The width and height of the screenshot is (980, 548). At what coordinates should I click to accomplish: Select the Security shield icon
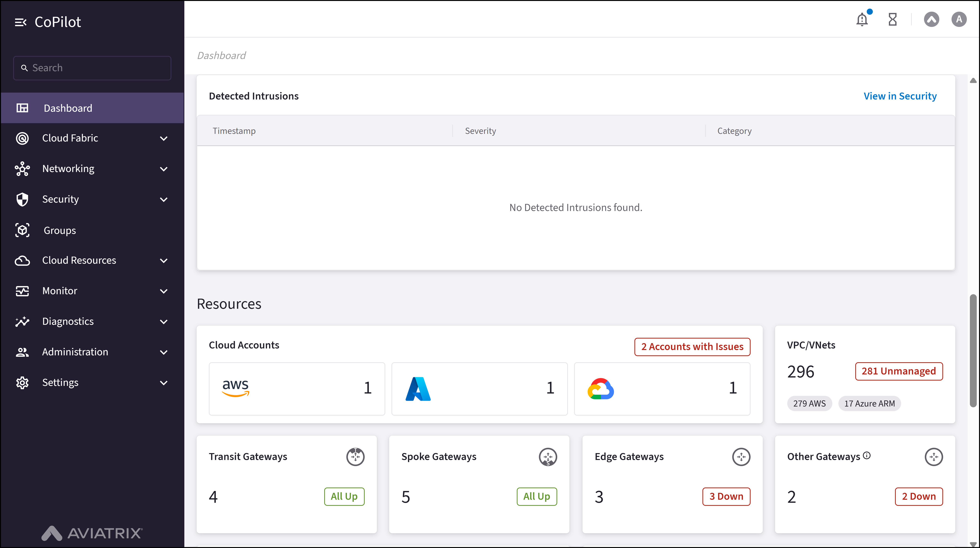(x=22, y=199)
